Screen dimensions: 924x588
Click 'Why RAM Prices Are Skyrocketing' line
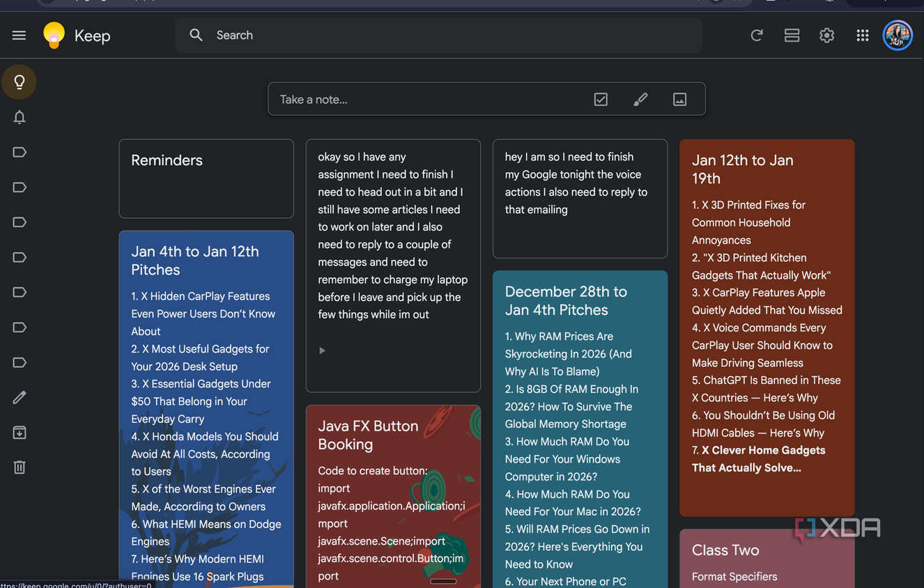tap(569, 354)
